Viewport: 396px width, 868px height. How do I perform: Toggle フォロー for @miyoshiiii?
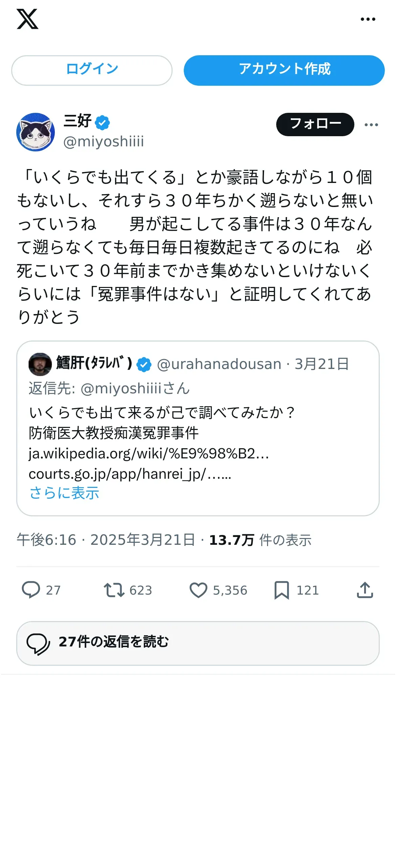click(x=315, y=124)
